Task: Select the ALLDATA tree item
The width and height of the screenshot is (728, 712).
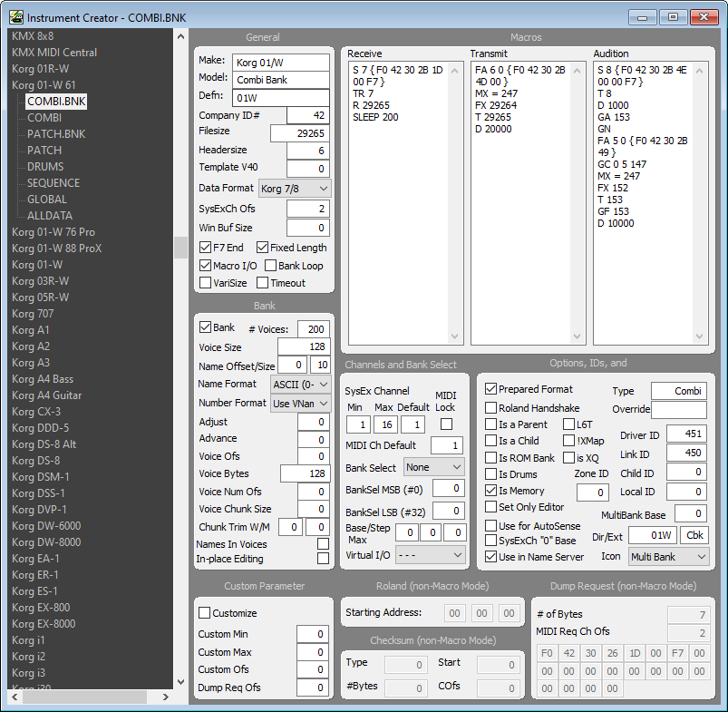Action: 50,216
